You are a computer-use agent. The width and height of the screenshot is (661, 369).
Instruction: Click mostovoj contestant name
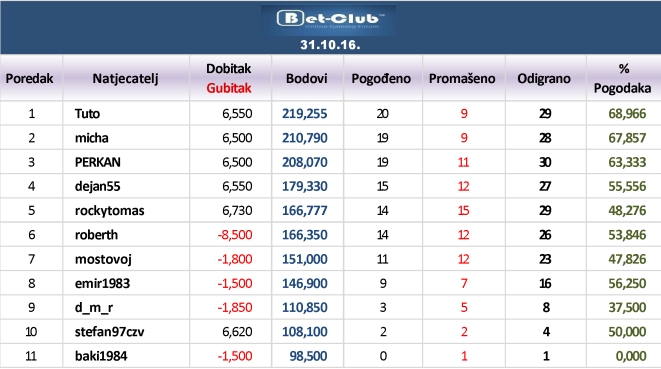[103, 259]
